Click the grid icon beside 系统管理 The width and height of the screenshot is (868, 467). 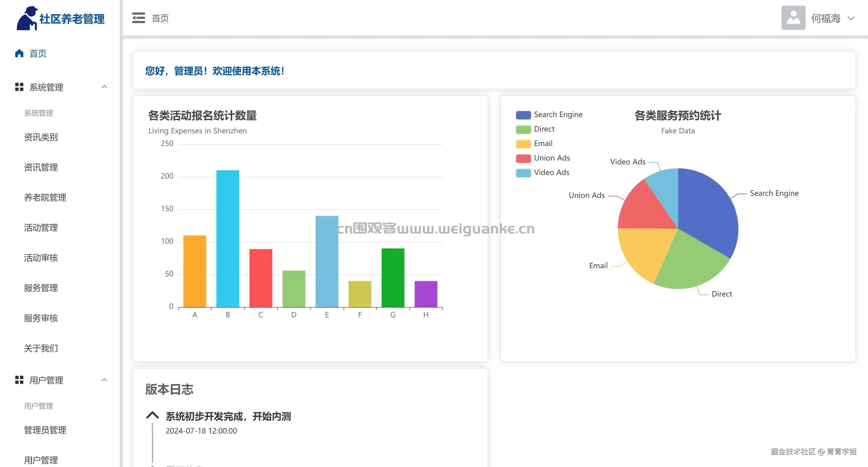(x=19, y=87)
